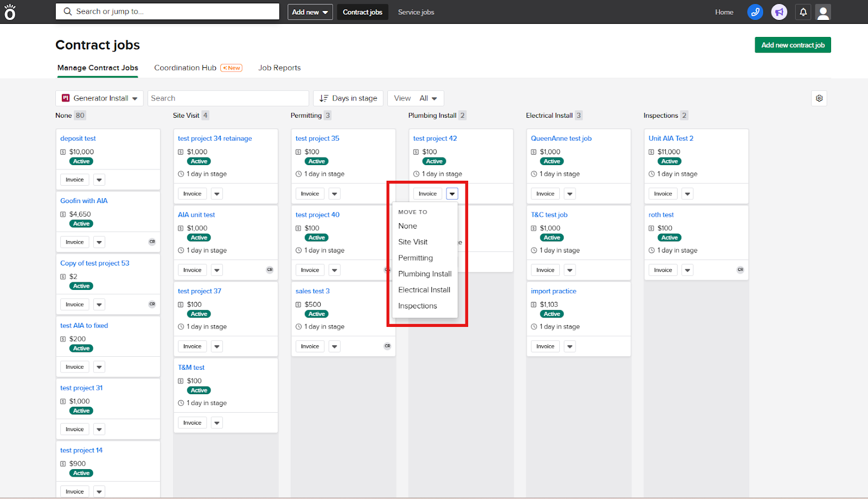868x499 pixels.
Task: Open the user profile avatar
Action: click(823, 12)
